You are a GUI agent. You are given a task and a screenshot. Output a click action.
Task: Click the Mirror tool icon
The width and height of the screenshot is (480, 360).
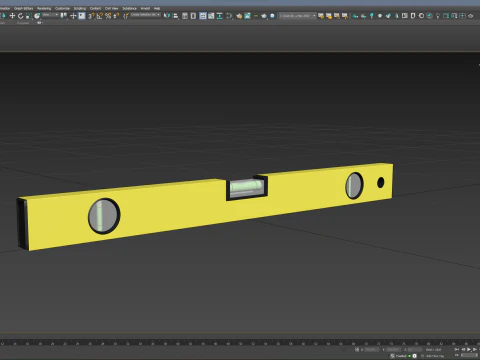(x=167, y=16)
